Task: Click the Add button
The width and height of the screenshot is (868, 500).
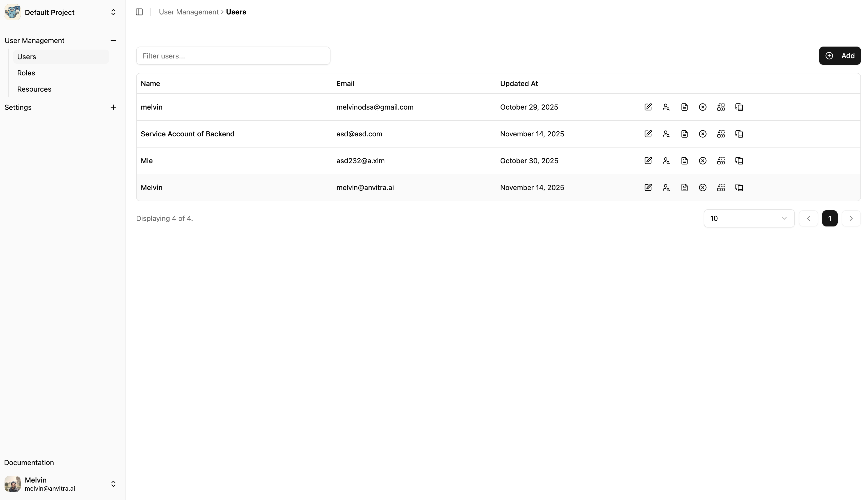Action: (x=840, y=55)
